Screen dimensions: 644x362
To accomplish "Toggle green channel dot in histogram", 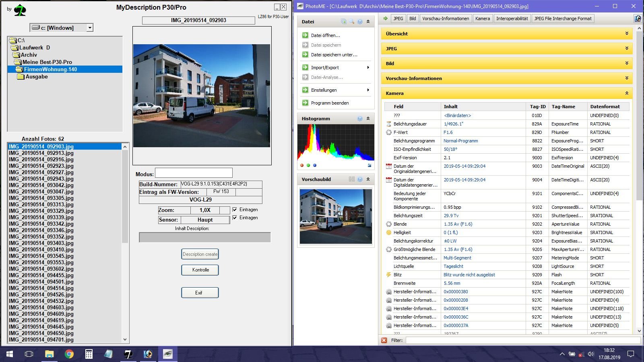I will 308,165.
